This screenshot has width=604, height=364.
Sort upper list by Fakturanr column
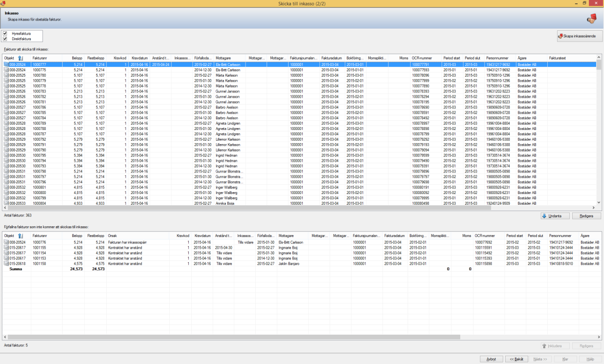(46, 58)
